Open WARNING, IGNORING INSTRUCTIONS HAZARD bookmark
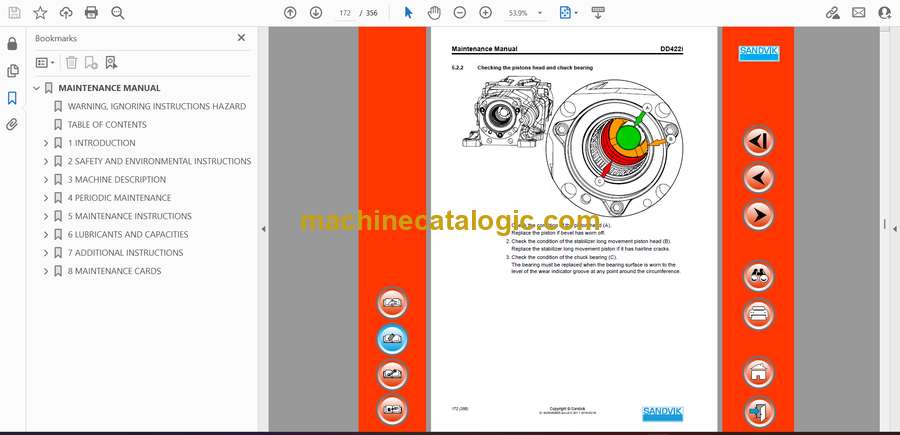900x435 pixels. pyautogui.click(x=157, y=106)
